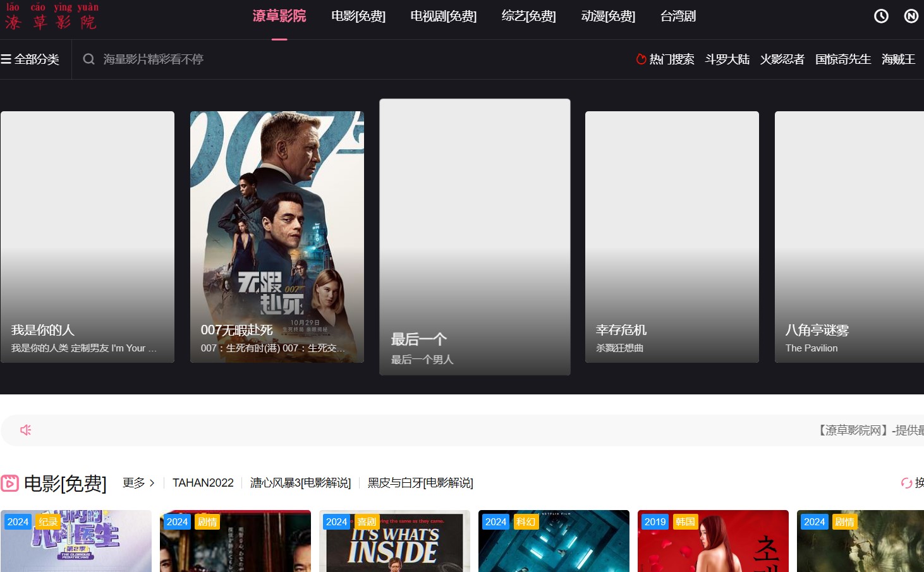Open the 全部分类 category menu

tap(30, 59)
